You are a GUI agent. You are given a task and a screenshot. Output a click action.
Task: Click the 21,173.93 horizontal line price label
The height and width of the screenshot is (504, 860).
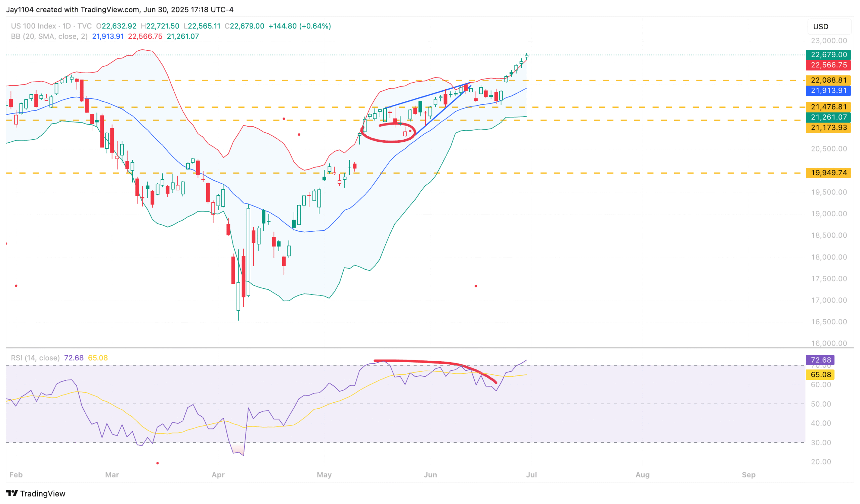[x=828, y=127]
